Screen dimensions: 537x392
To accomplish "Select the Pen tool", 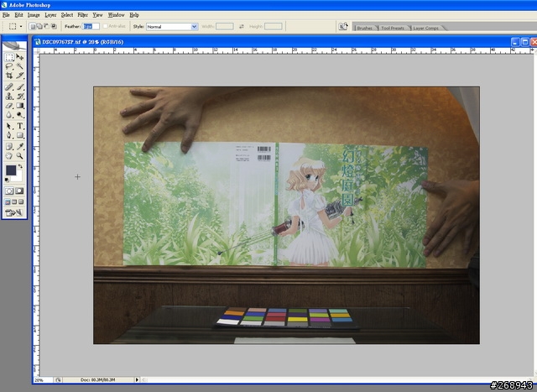I will point(9,135).
